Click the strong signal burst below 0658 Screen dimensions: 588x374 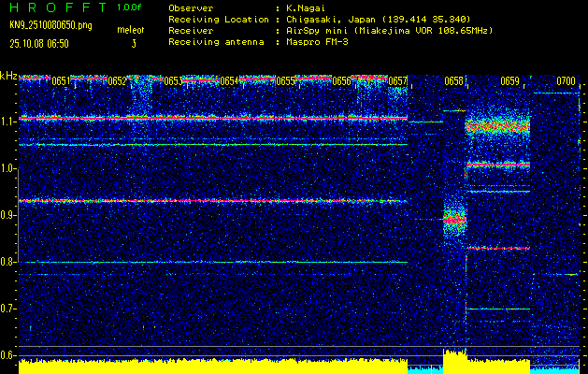[x=454, y=220]
